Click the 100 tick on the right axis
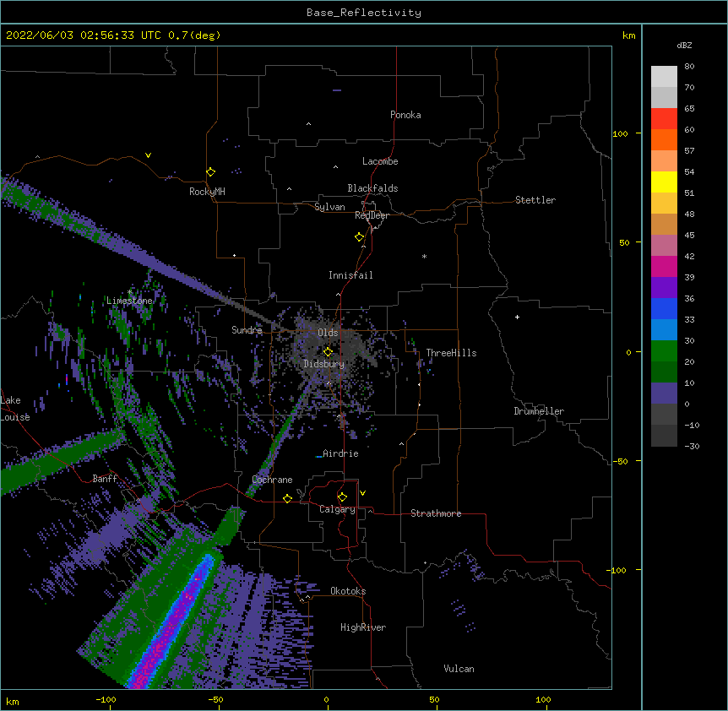 620,133
